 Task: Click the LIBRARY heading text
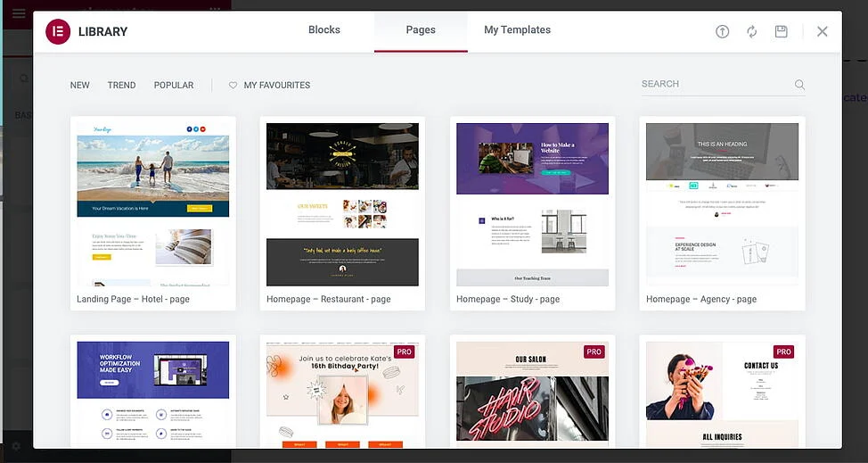point(103,32)
